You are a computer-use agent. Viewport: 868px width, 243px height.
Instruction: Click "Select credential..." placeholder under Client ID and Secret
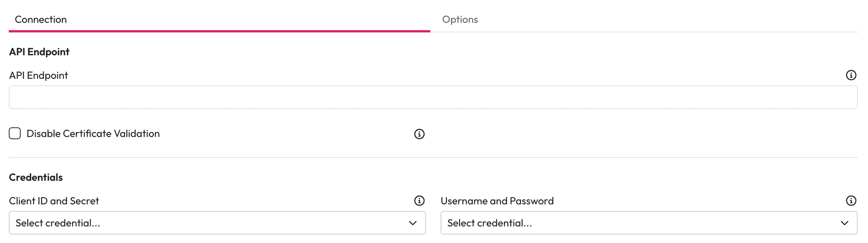click(x=58, y=223)
